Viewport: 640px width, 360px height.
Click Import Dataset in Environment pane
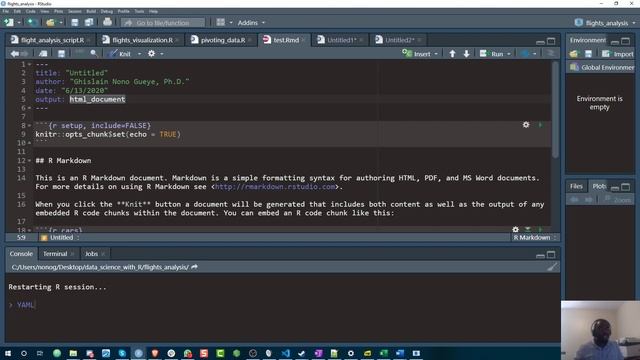[x=618, y=54]
